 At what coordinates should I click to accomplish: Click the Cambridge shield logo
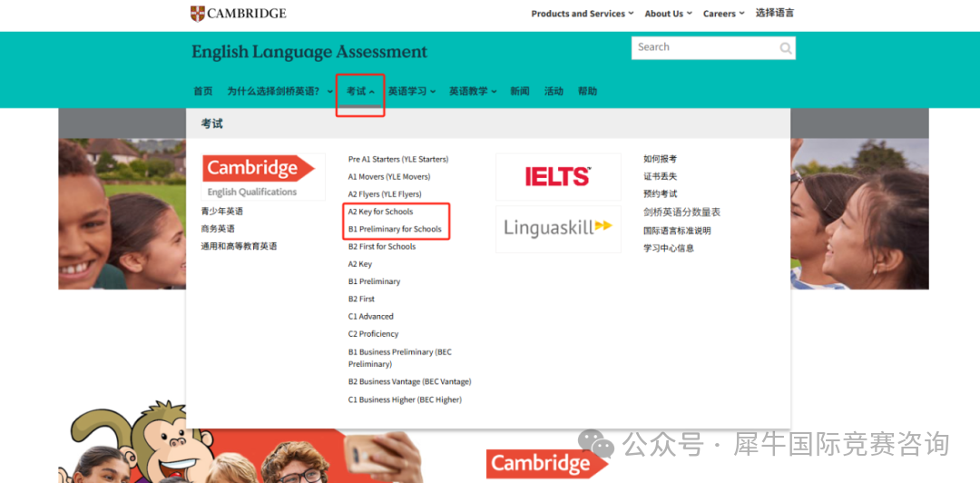click(x=198, y=14)
